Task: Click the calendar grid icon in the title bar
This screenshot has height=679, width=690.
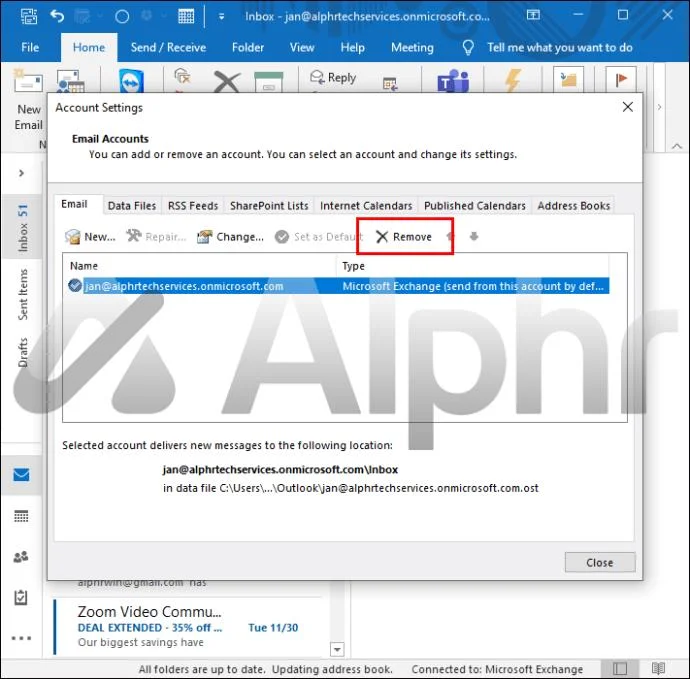Action: point(186,16)
